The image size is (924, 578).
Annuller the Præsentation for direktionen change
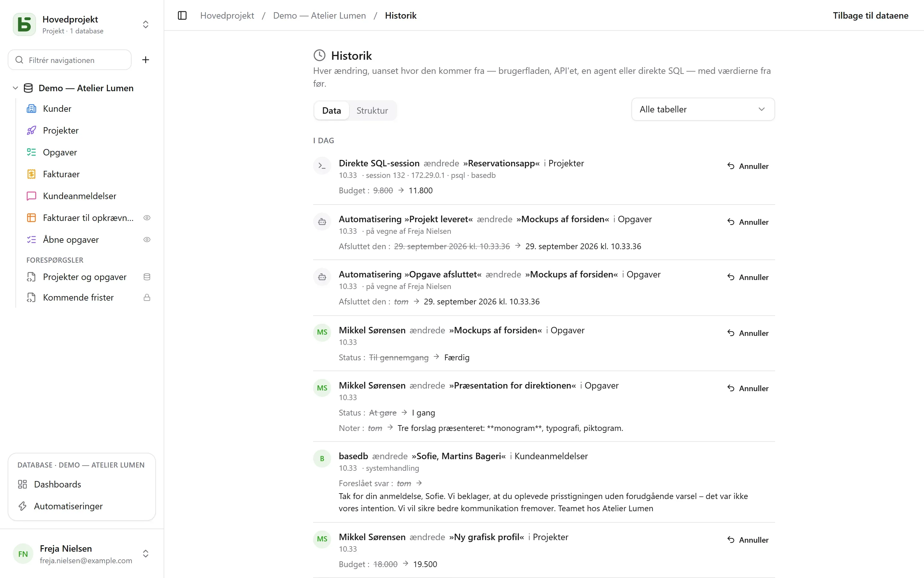click(748, 388)
